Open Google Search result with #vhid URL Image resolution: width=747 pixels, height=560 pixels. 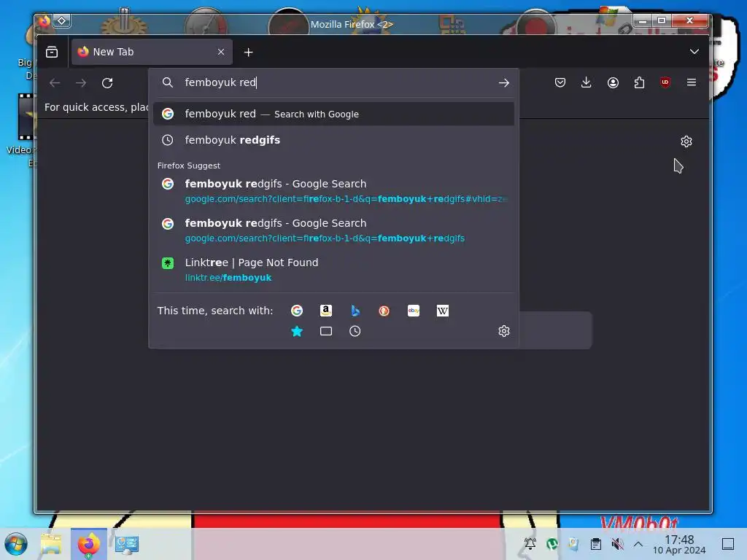tap(333, 191)
